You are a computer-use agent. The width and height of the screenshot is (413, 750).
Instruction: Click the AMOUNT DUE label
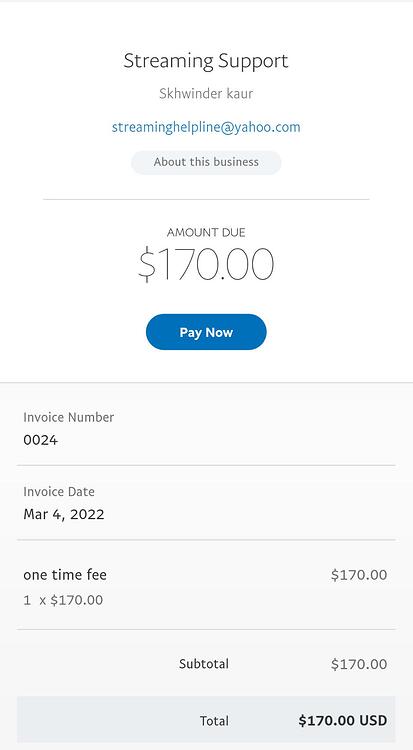pyautogui.click(x=206, y=233)
